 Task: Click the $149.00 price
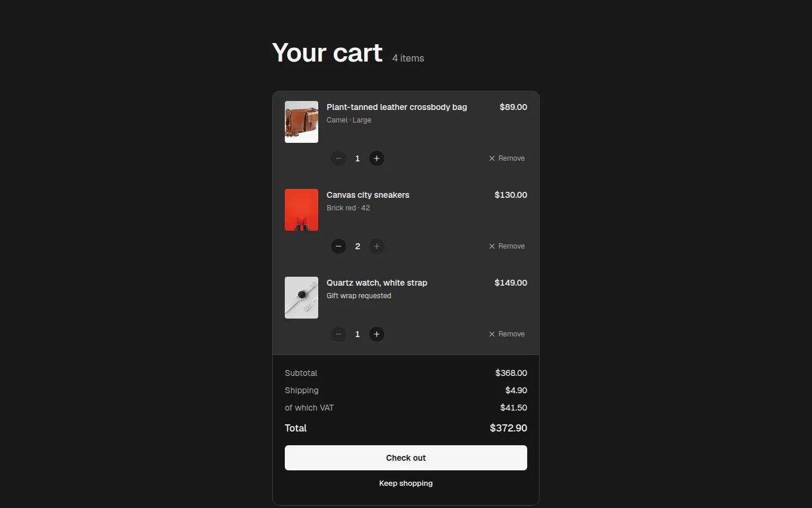tap(511, 283)
